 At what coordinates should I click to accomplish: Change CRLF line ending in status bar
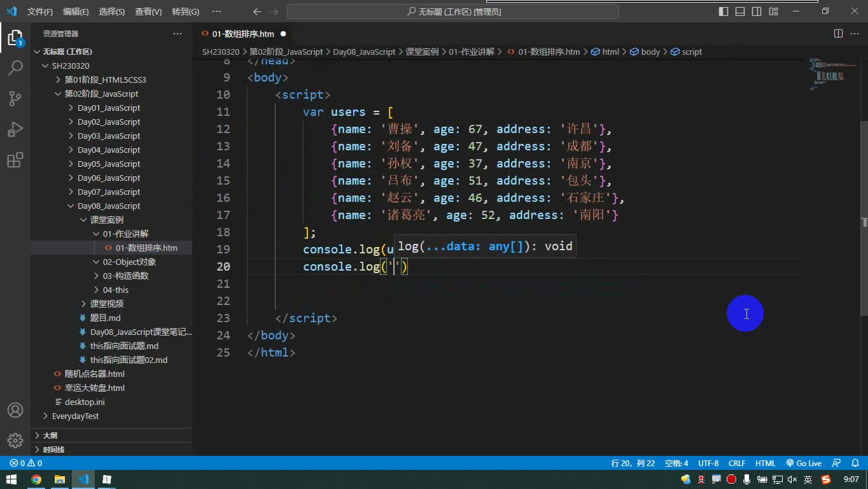click(737, 464)
